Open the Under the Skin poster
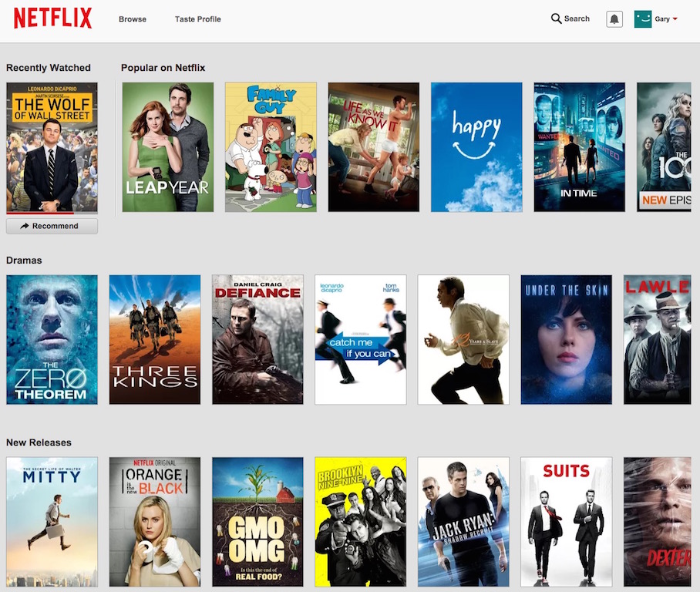 (x=566, y=340)
